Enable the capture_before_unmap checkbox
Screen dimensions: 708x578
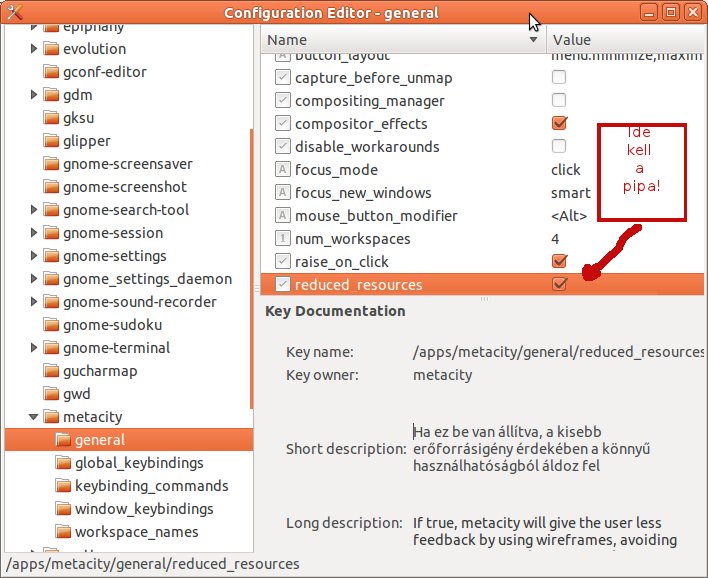(x=559, y=77)
